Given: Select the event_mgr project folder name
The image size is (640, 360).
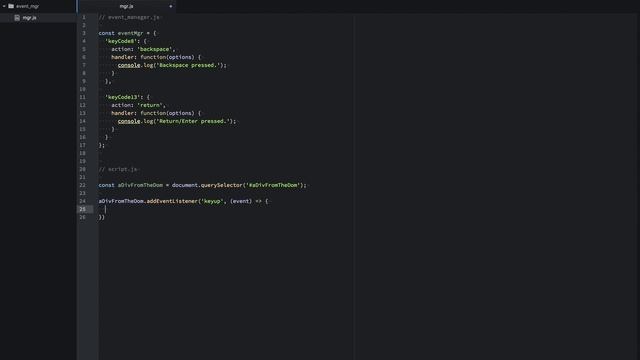Looking at the screenshot, I should pyautogui.click(x=28, y=6).
